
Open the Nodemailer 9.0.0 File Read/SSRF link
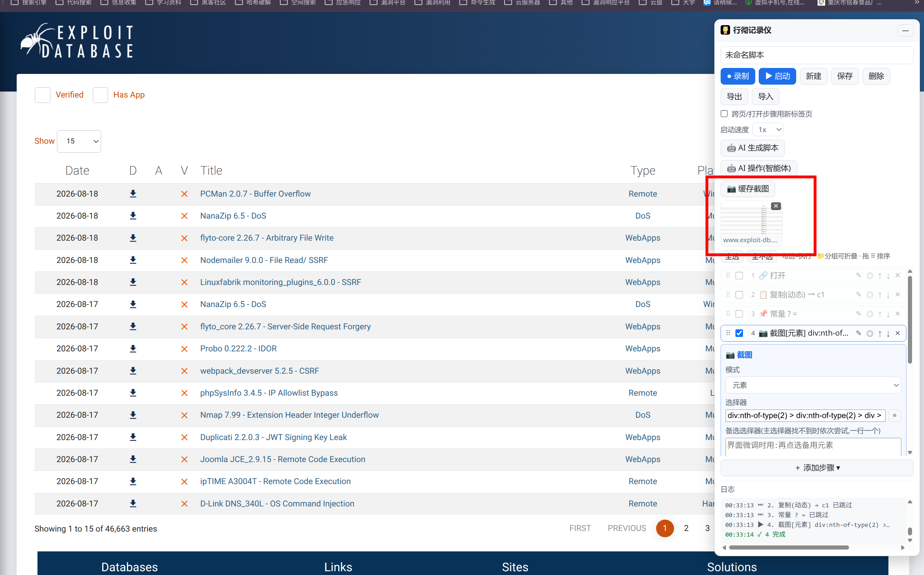coord(264,260)
